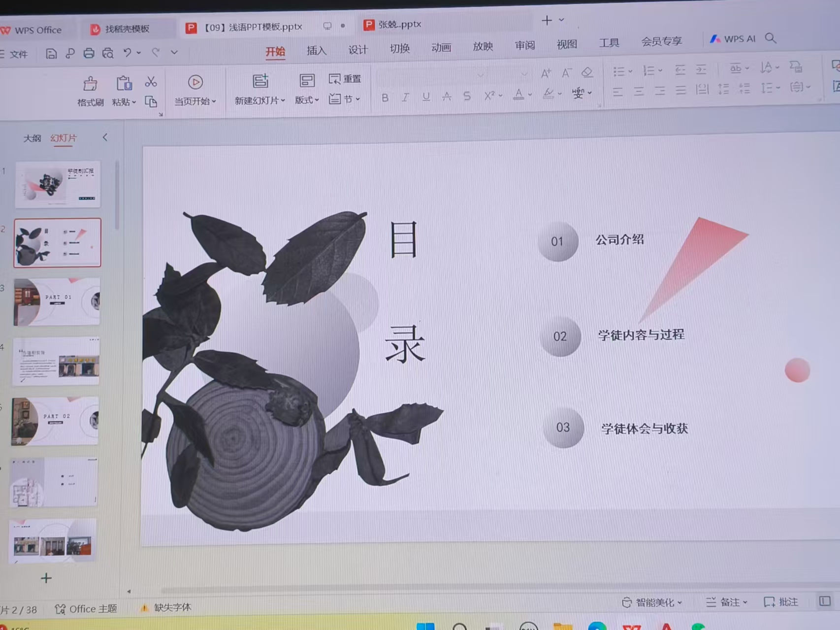The image size is (840, 630).
Task: Click the Format Painter (格式刷) icon
Action: pyautogui.click(x=90, y=84)
